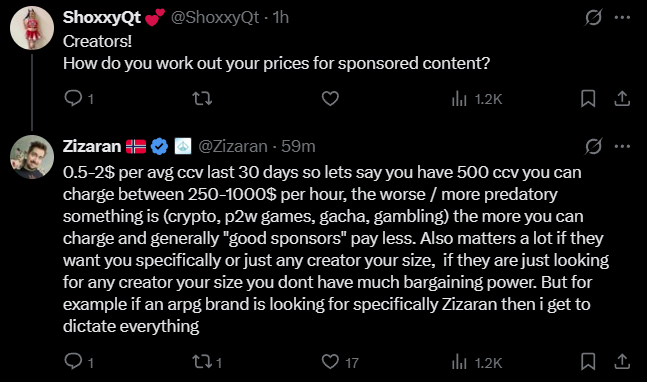Screen dimensions: 647x382
Task: Open more options menu on ShoxxyQt's post
Action: point(622,17)
